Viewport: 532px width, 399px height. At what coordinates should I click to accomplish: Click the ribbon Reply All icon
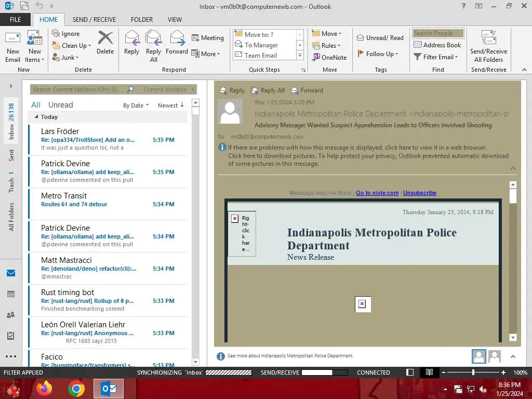click(x=153, y=46)
